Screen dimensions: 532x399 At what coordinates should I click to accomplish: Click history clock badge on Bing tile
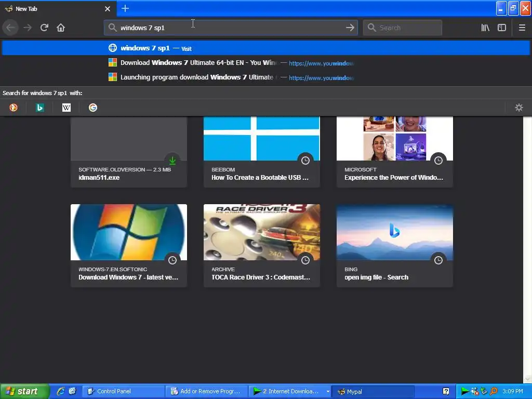pos(438,260)
